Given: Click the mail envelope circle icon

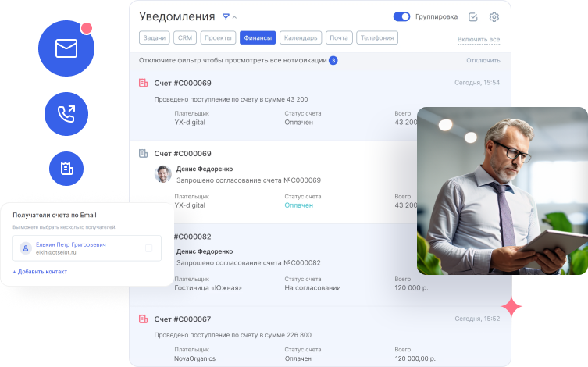Looking at the screenshot, I should [x=66, y=48].
